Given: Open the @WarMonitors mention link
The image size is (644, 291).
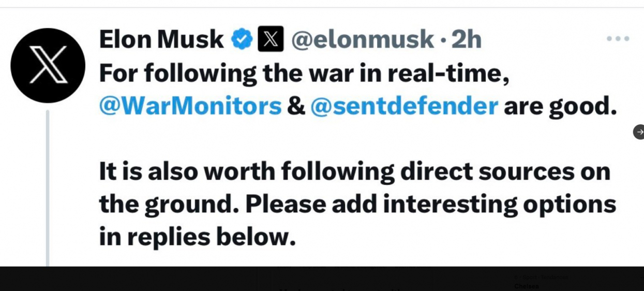Looking at the screenshot, I should coord(190,106).
